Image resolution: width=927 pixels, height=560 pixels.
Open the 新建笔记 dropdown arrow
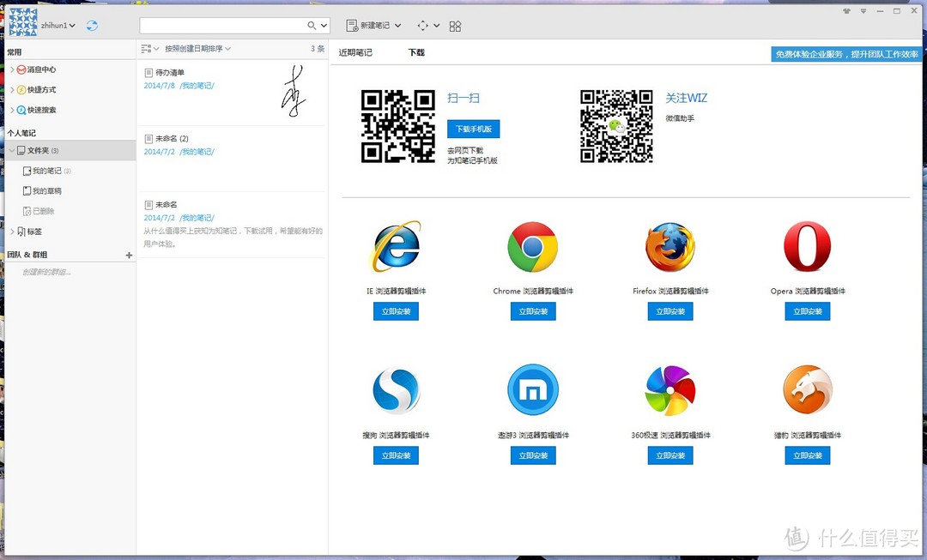[x=398, y=26]
